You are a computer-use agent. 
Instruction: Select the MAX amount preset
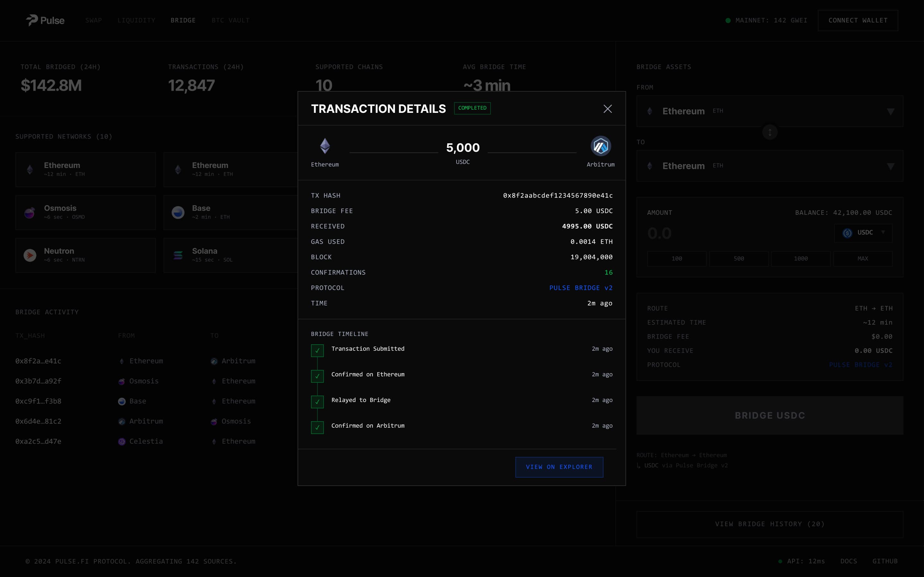pos(863,258)
